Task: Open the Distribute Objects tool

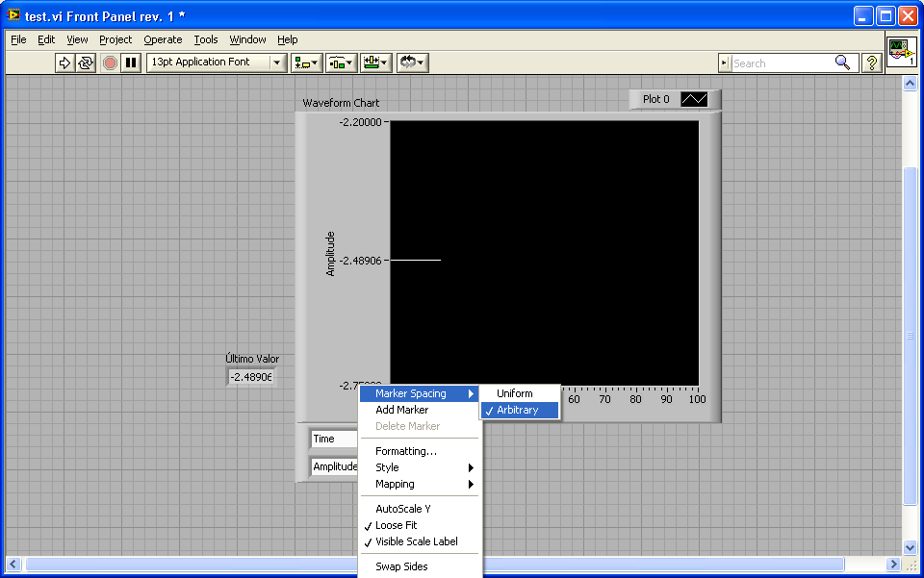Action: point(341,63)
